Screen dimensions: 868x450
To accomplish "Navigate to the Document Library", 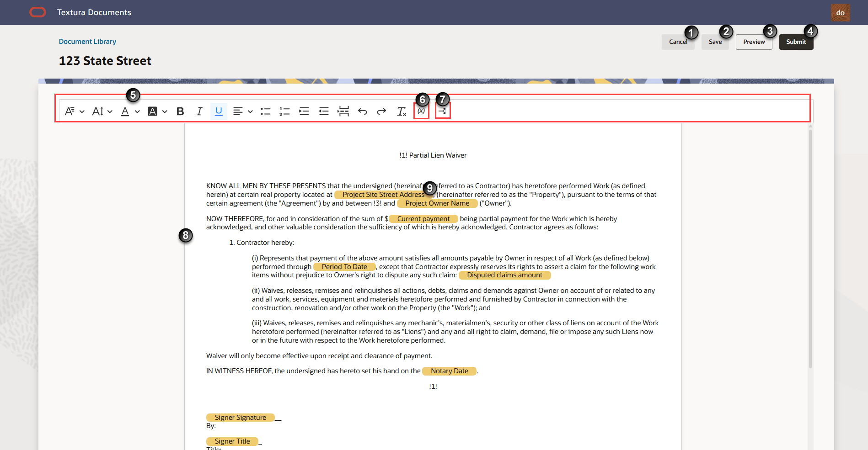I will (87, 41).
